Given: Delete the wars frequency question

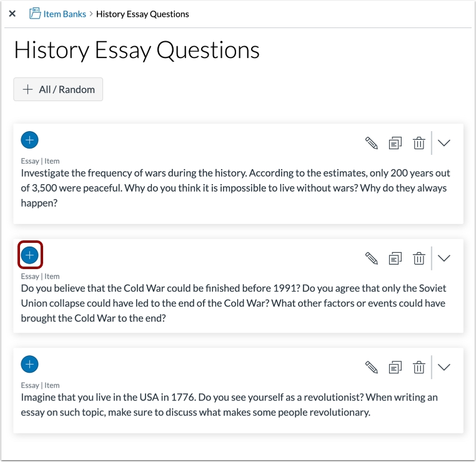Looking at the screenshot, I should tap(419, 143).
